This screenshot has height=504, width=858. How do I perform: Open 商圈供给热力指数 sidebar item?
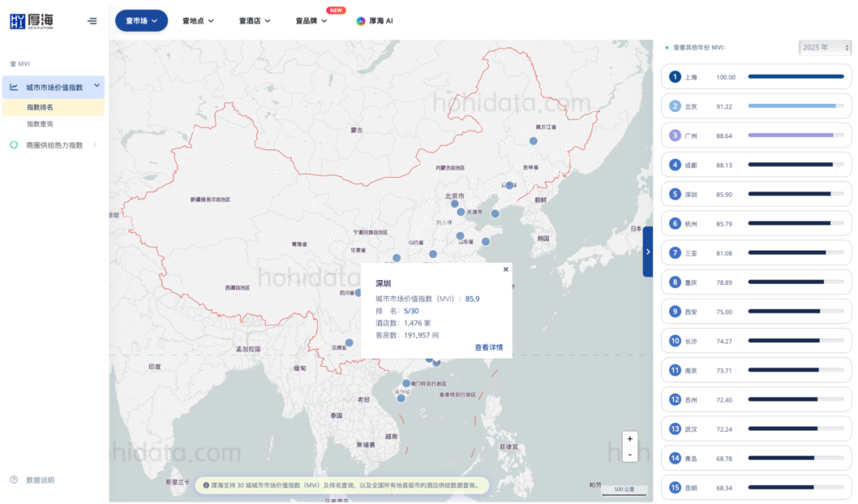click(x=53, y=145)
